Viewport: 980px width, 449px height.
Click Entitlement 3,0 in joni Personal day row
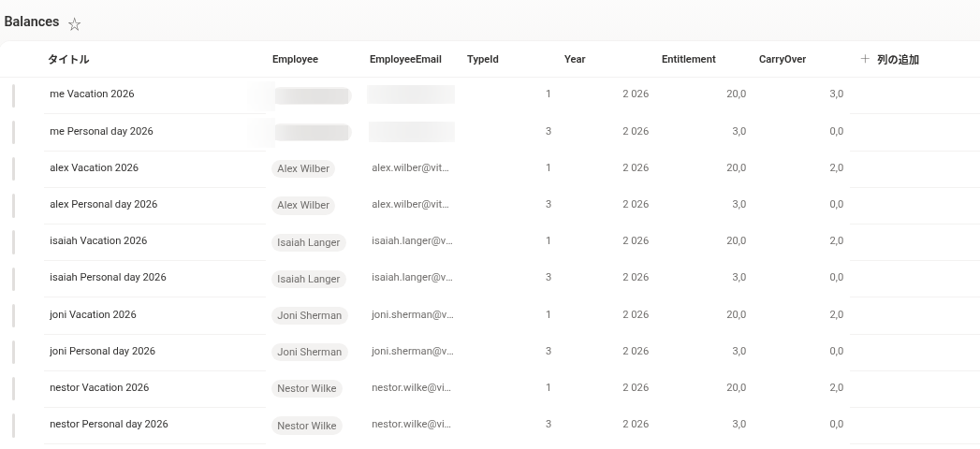pos(739,351)
